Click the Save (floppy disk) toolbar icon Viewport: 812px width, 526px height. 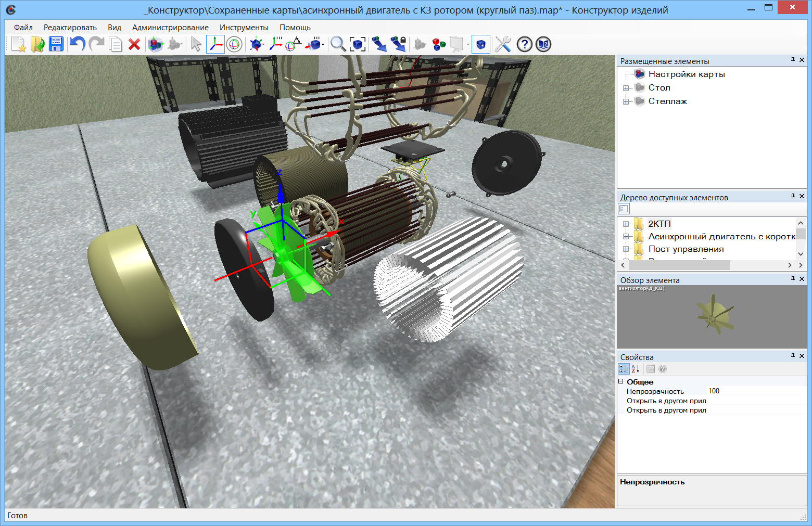point(56,44)
